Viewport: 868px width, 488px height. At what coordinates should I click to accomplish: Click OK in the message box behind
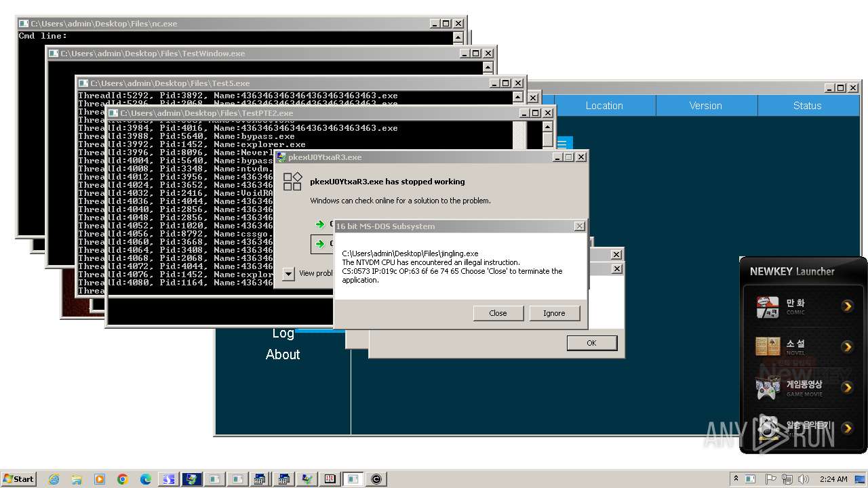(591, 343)
